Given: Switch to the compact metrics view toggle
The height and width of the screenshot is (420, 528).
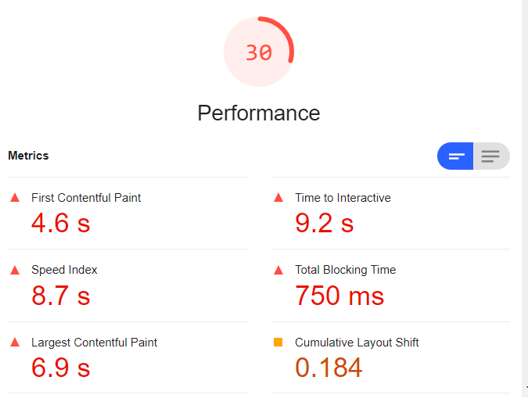Looking at the screenshot, I should click(455, 156).
